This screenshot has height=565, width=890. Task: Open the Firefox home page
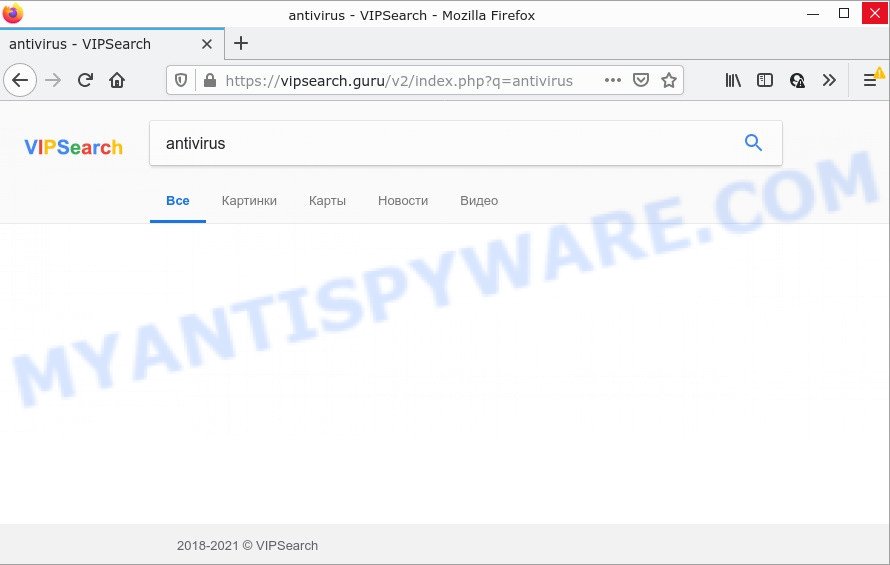117,81
